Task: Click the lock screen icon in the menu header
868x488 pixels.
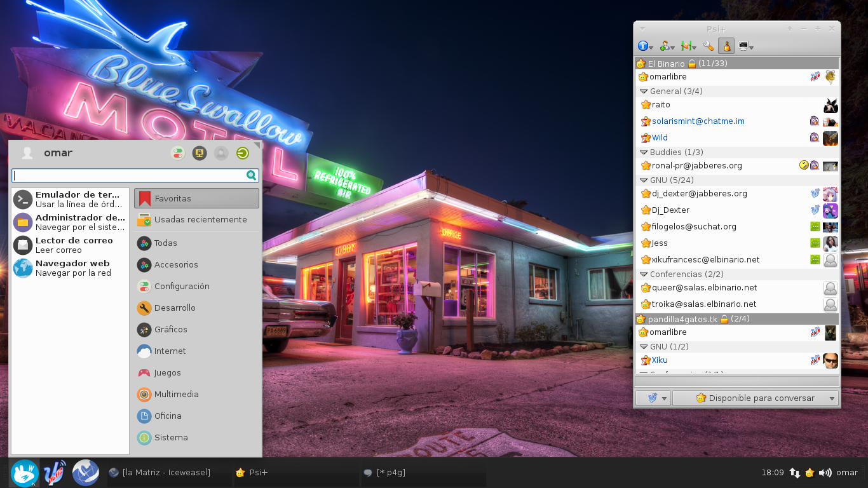Action: [200, 153]
